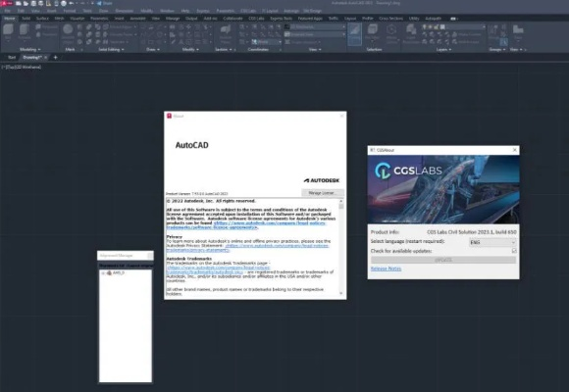Toggle Check for available updates checkbox
569x392 pixels.
click(x=514, y=251)
